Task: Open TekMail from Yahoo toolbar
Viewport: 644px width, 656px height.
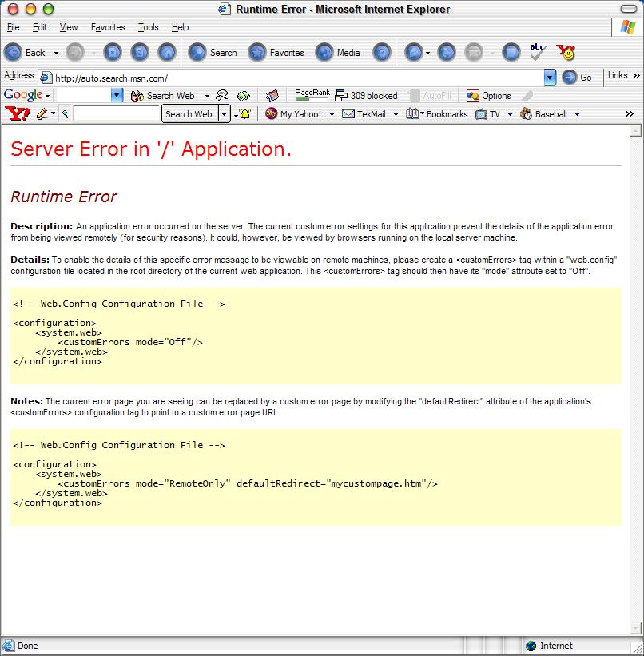Action: pos(364,113)
